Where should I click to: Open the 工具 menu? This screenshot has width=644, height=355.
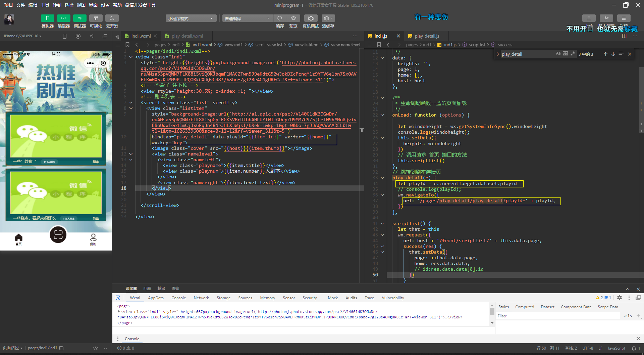[45, 5]
